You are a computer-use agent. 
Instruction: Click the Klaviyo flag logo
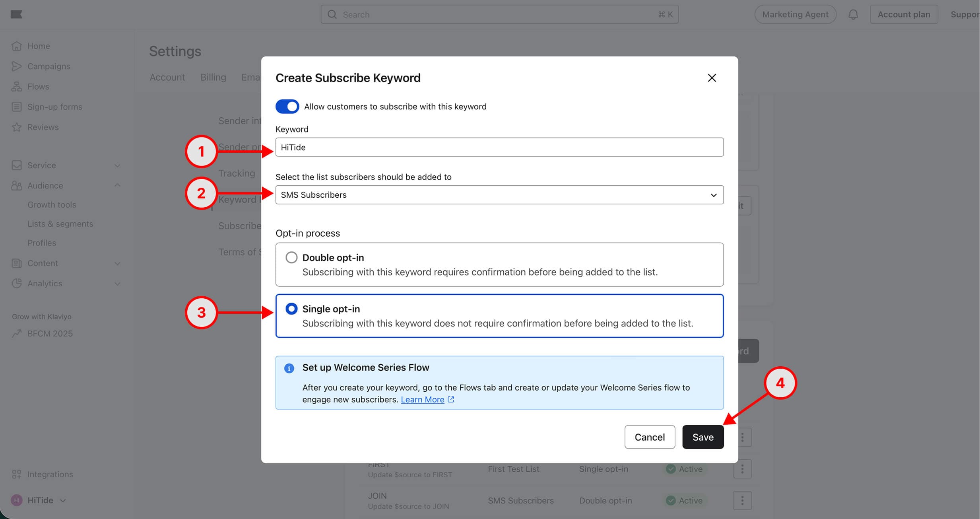[x=16, y=15]
